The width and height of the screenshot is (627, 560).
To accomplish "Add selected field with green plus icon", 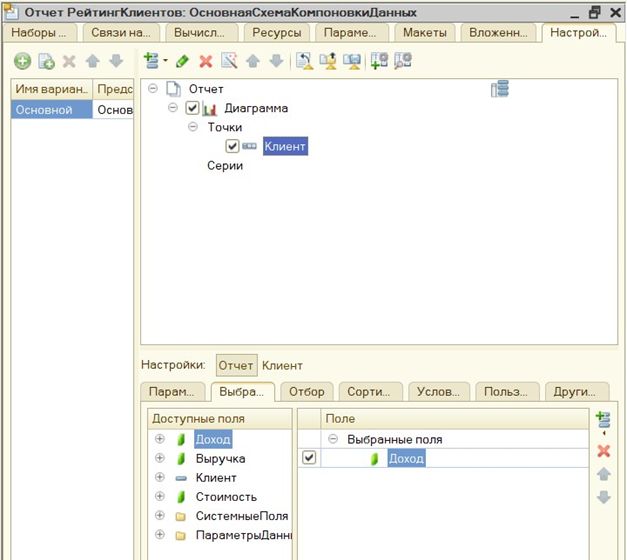I will [x=603, y=420].
